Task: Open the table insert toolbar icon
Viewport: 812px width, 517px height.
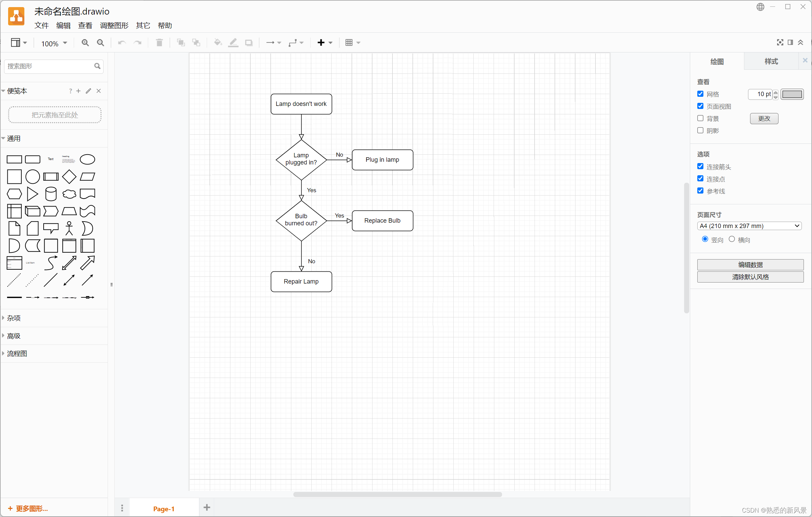Action: (352, 43)
